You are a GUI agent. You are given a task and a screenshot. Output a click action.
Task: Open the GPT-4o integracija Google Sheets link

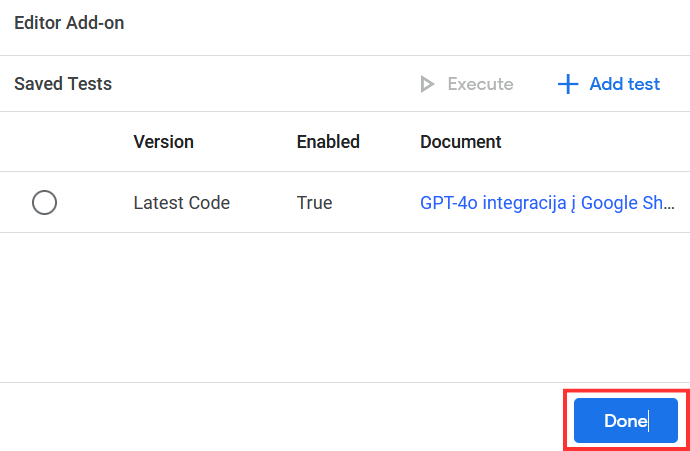click(x=547, y=203)
